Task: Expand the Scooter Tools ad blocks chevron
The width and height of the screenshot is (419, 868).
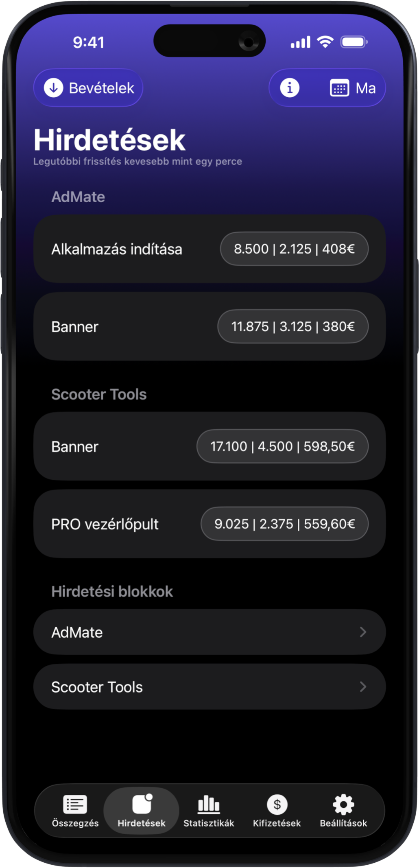Action: (363, 687)
